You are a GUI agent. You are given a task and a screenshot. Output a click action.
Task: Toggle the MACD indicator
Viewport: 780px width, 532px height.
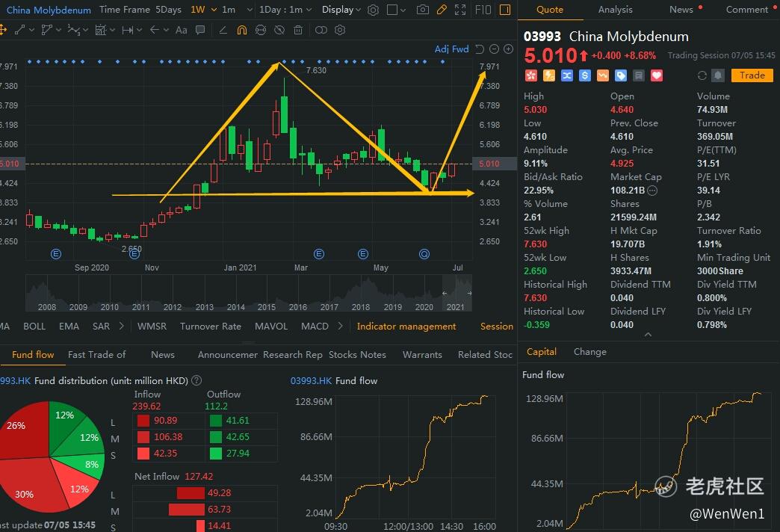pyautogui.click(x=315, y=326)
